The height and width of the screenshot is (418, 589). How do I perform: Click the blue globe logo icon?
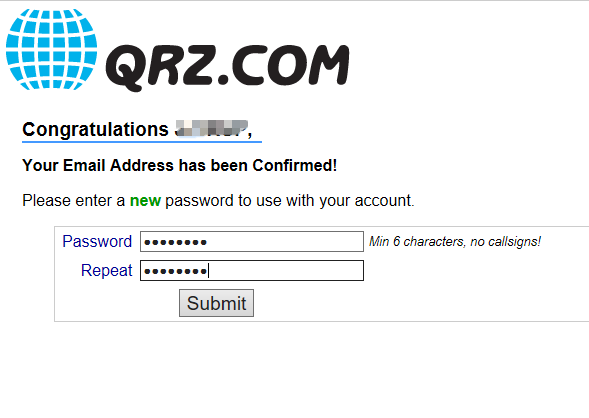pyautogui.click(x=51, y=49)
